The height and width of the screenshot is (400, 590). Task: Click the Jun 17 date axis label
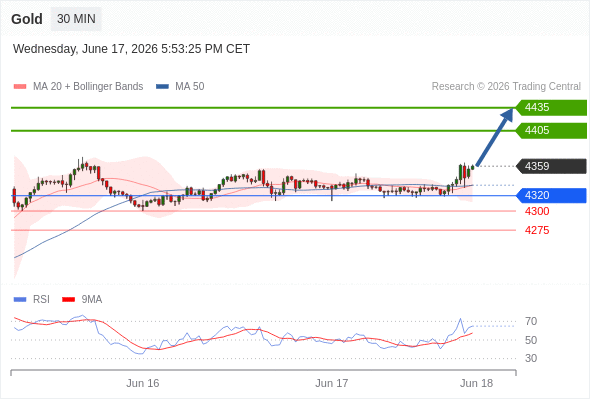[x=331, y=383]
